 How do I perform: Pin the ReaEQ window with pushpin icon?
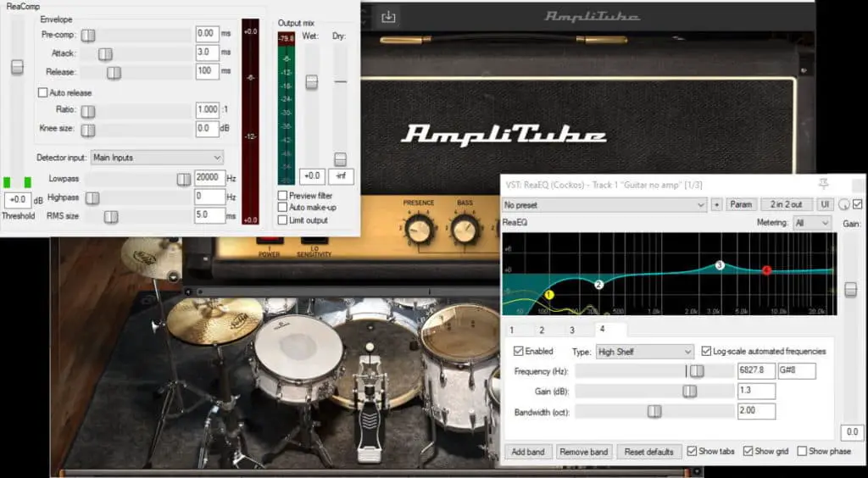pyautogui.click(x=824, y=184)
